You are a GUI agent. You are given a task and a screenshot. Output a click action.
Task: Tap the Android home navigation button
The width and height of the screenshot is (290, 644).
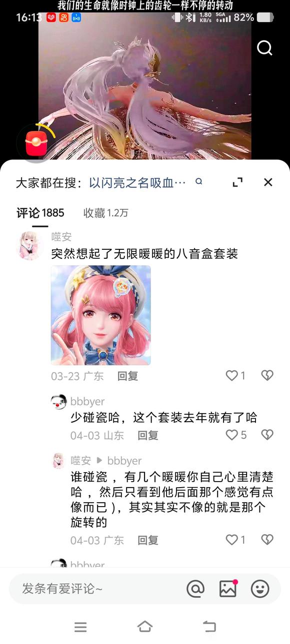click(x=145, y=627)
